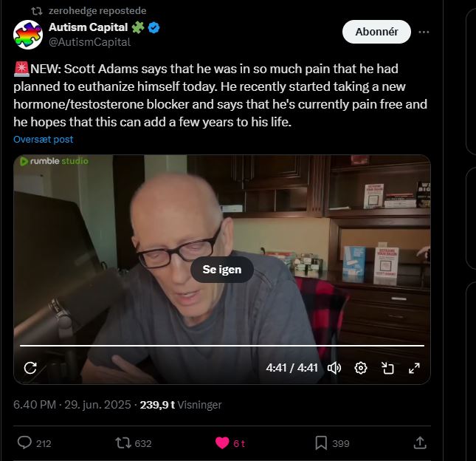This screenshot has width=476, height=461.
Task: Expand the video to fullscreen
Action: coord(414,368)
